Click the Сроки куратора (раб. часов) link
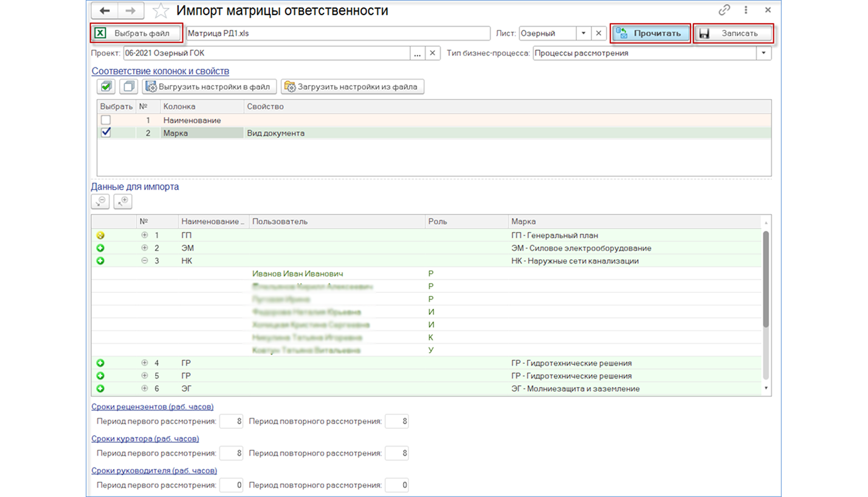The image size is (868, 497). tap(145, 438)
